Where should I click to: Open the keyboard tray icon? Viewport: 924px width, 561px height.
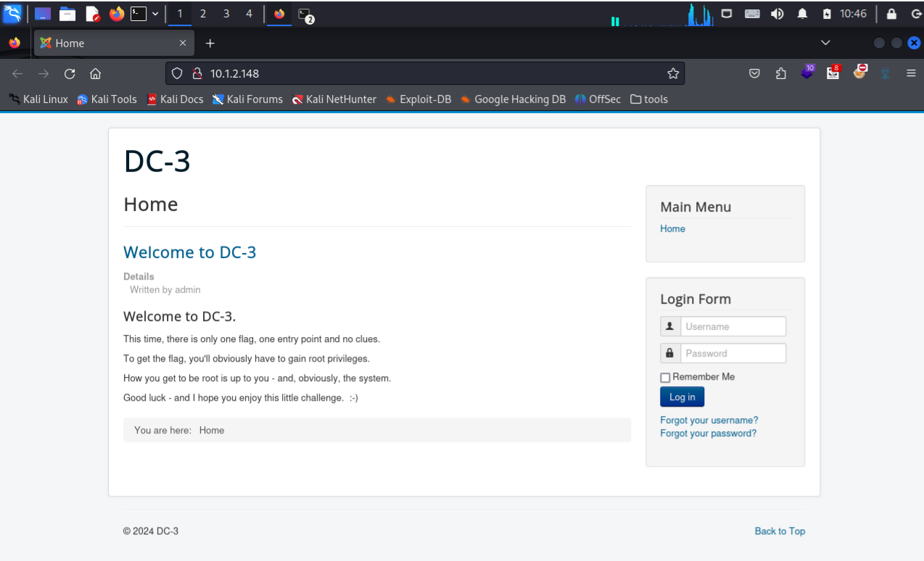pos(752,13)
